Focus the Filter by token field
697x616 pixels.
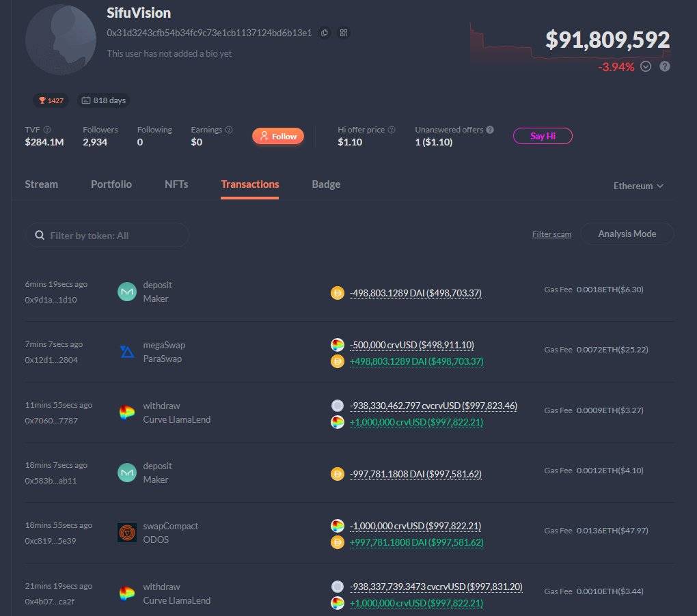point(107,236)
